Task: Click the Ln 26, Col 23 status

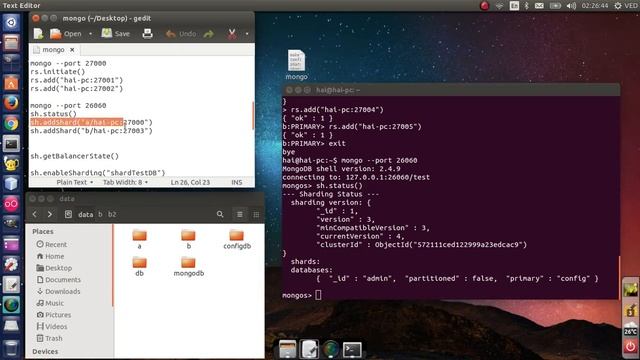Action: (190, 182)
